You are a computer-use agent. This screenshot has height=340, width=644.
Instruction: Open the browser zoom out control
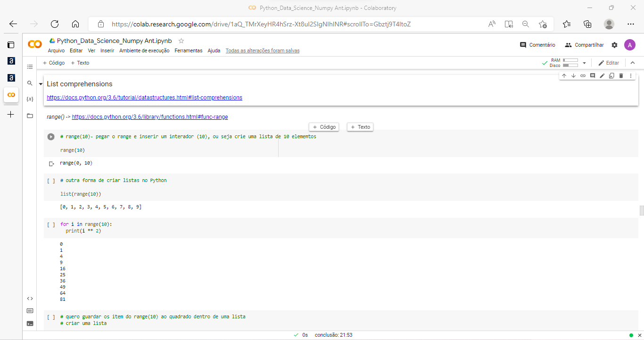point(526,24)
